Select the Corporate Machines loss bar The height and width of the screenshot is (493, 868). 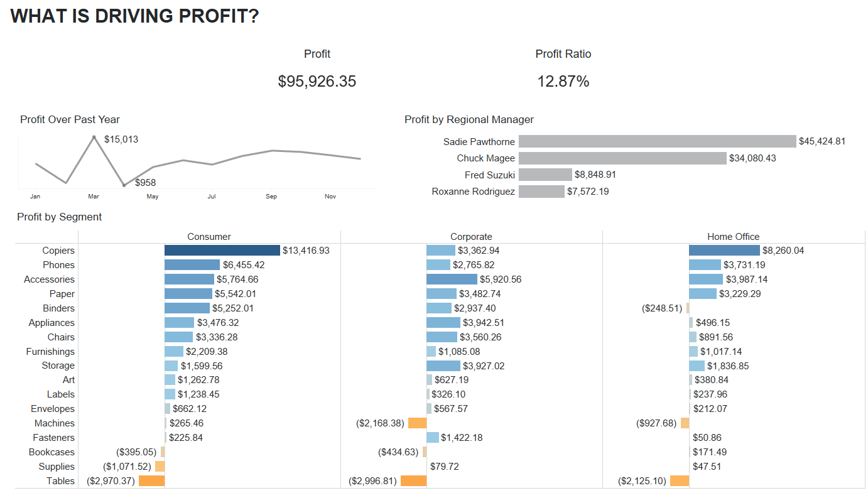tap(417, 423)
